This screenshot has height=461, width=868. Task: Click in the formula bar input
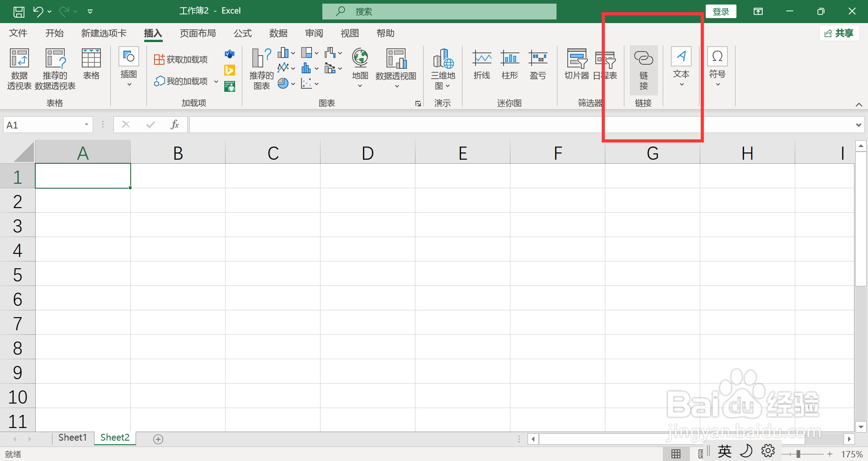[x=521, y=125]
